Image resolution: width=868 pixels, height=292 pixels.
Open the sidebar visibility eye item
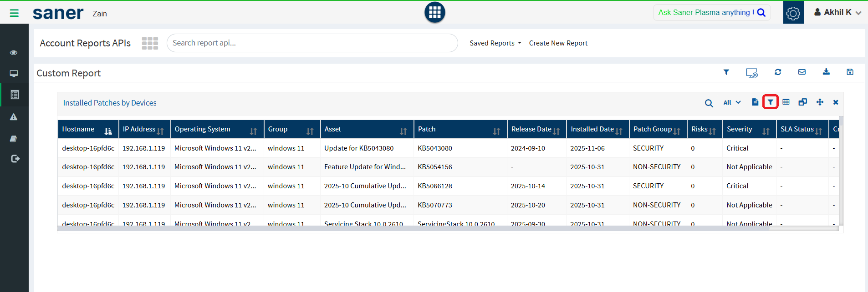point(14,53)
